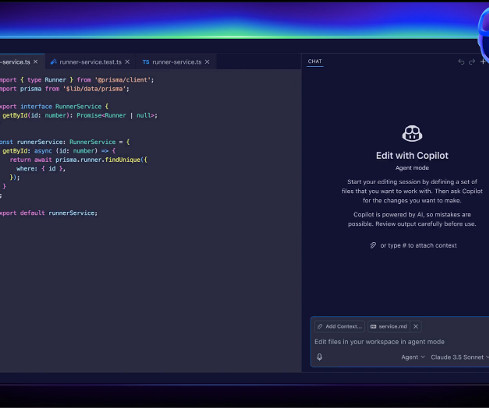Switch to the runner-service.ts tab with the TS icon

[176, 62]
